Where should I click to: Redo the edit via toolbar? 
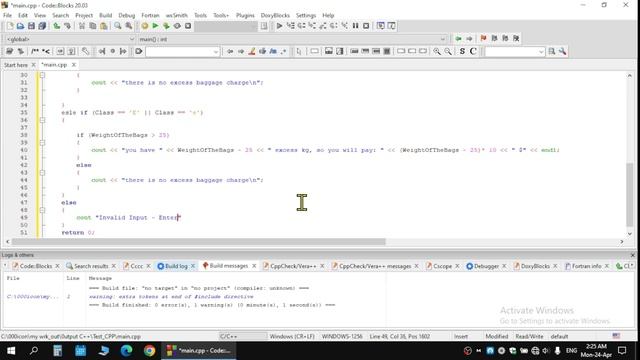click(67, 26)
